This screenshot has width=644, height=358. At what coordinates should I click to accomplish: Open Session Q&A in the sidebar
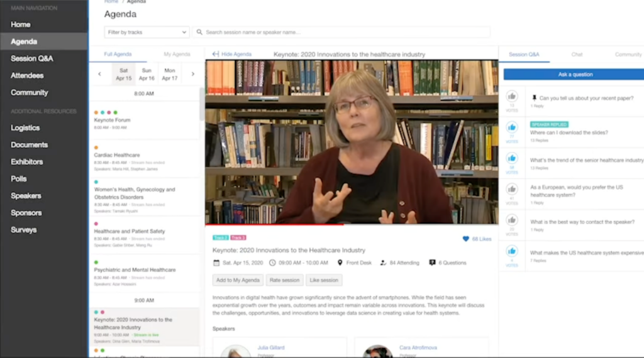coord(31,58)
